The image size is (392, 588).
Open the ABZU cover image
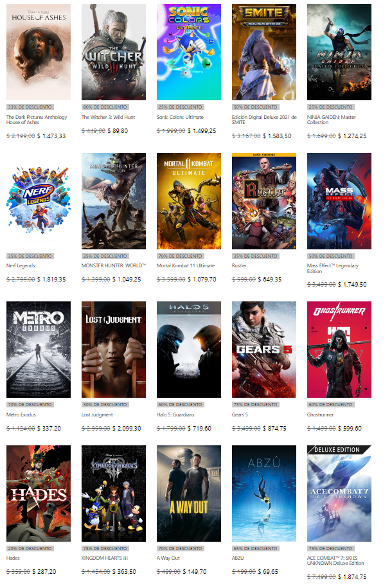pyautogui.click(x=263, y=494)
